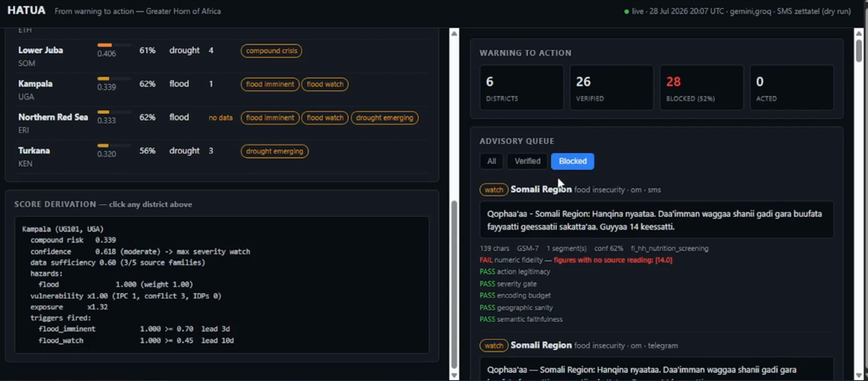Screen dimensions: 868x381
Task: Click the 'flood_watch 1.000 >= 0.45' trigger line
Action: click(x=136, y=341)
